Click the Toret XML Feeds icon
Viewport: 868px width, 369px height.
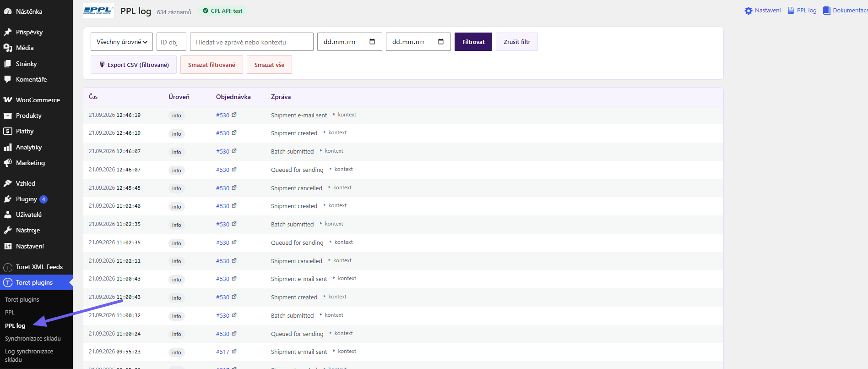(x=8, y=267)
